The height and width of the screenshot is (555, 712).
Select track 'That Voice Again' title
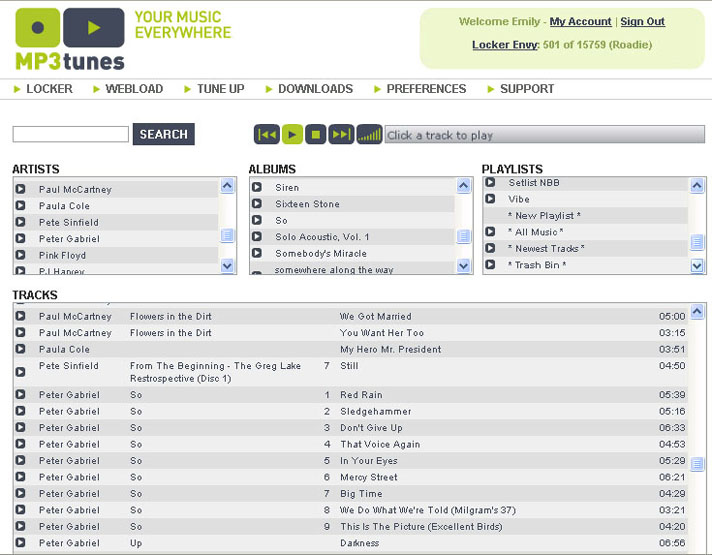[380, 444]
